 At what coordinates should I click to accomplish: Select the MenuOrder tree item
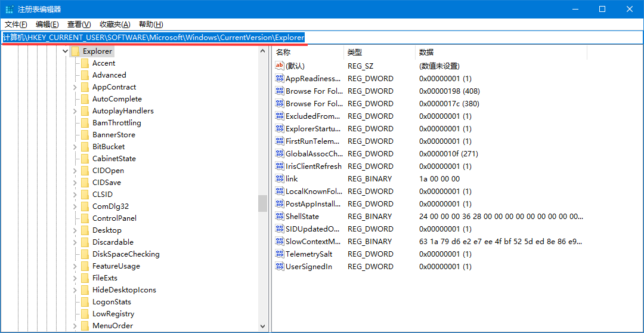(113, 326)
